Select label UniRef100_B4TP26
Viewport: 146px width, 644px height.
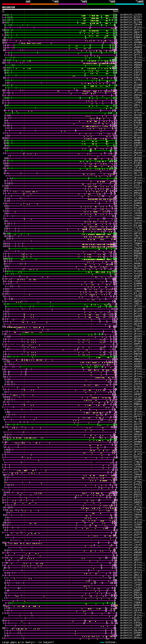131,389
